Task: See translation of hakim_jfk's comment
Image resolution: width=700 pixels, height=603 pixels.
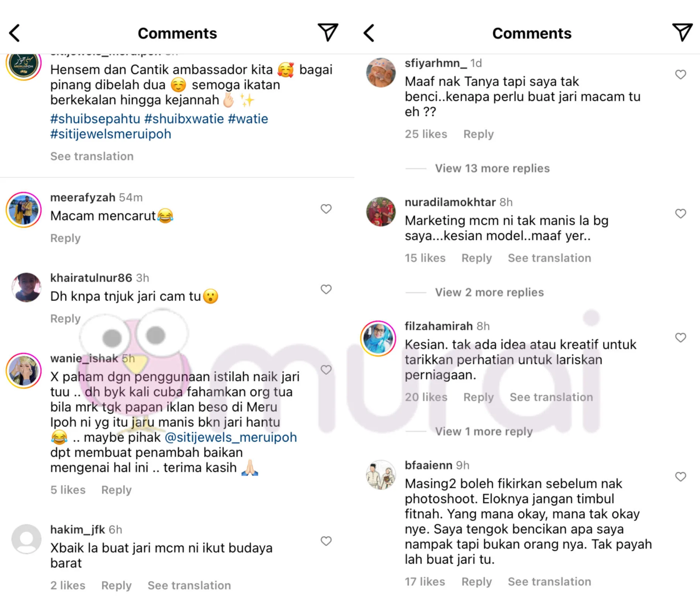Action: pos(189,585)
